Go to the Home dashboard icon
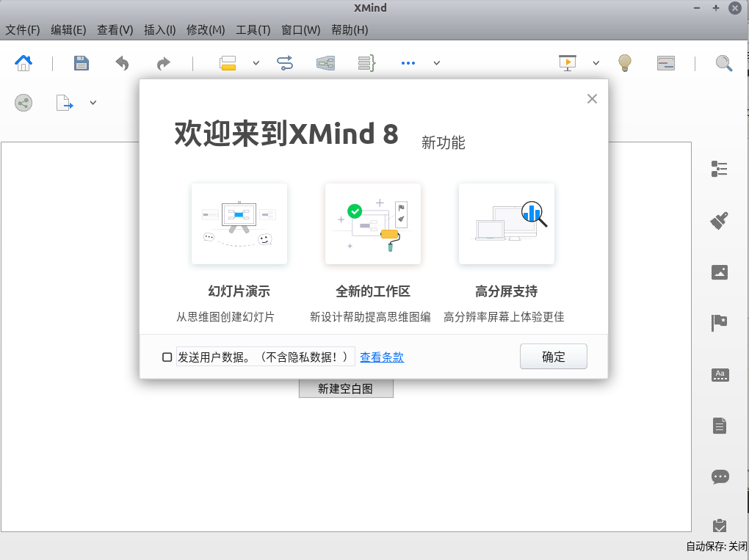Screen dimensions: 749x560 coord(23,63)
